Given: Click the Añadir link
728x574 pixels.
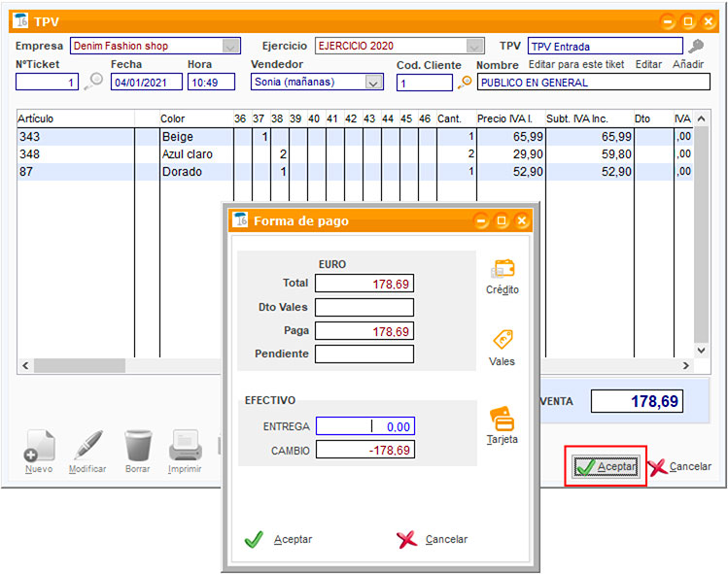Looking at the screenshot, I should (x=688, y=64).
